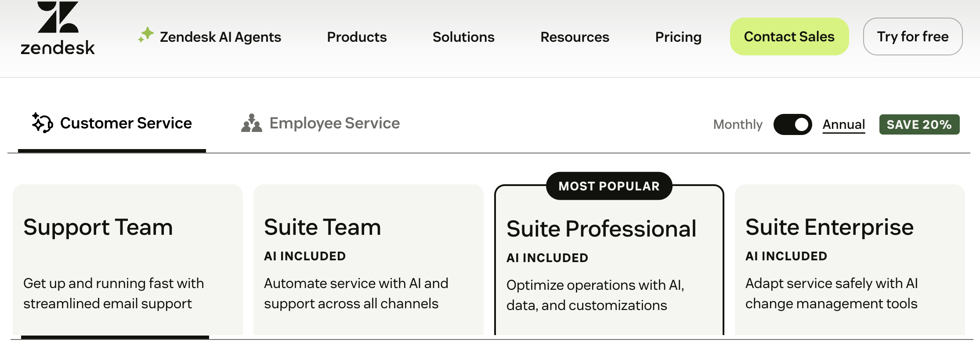
Task: Go to the Pricing page link
Action: 678,37
